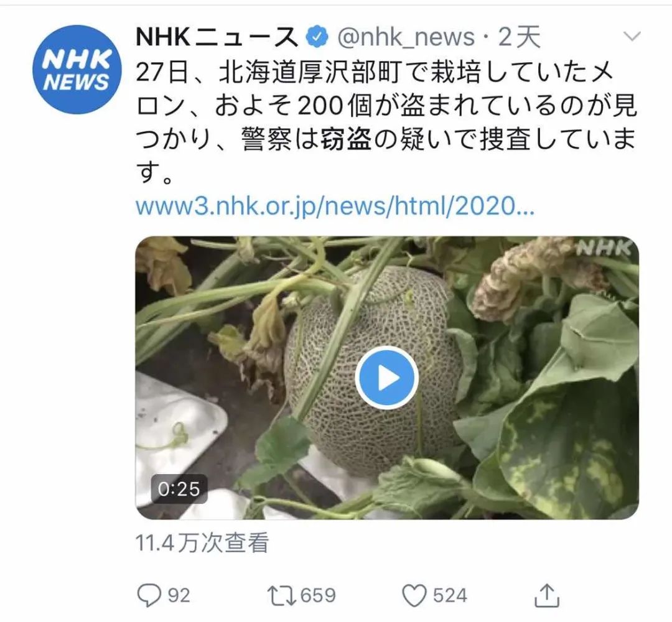
Task: Open the melon video thumbnail
Action: (387, 378)
